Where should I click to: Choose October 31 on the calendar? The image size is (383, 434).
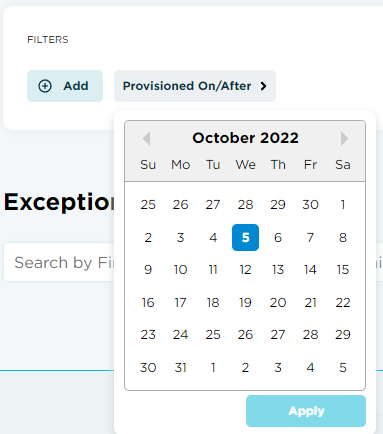coord(180,368)
